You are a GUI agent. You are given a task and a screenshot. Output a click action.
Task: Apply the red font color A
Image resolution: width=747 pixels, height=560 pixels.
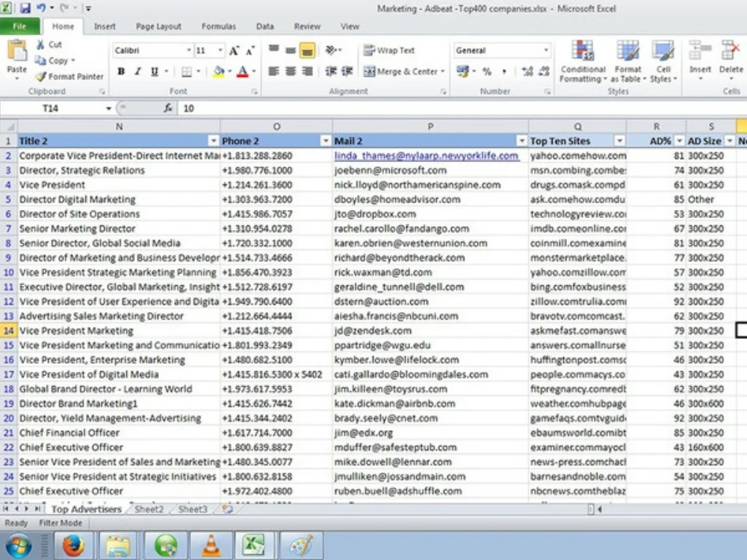click(x=243, y=72)
